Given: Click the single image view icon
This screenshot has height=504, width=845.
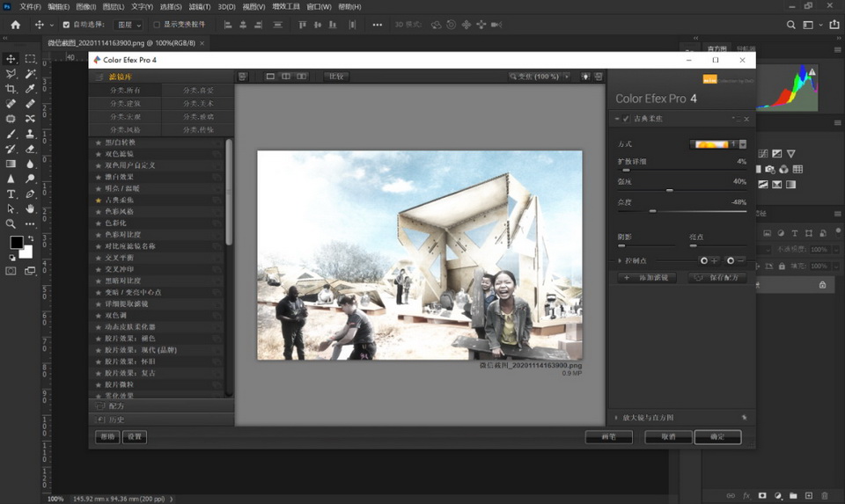Looking at the screenshot, I should 270,77.
